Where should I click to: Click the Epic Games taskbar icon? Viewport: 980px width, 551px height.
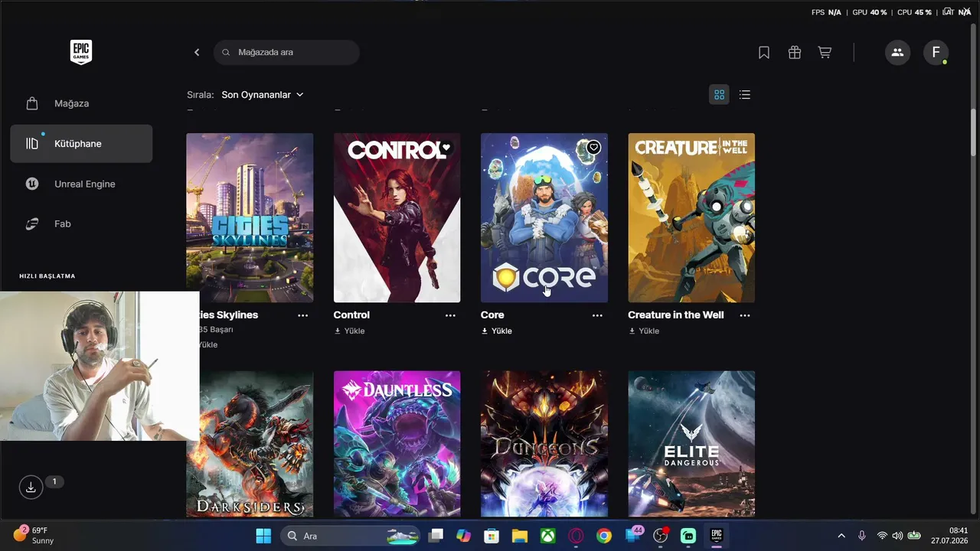(x=717, y=536)
